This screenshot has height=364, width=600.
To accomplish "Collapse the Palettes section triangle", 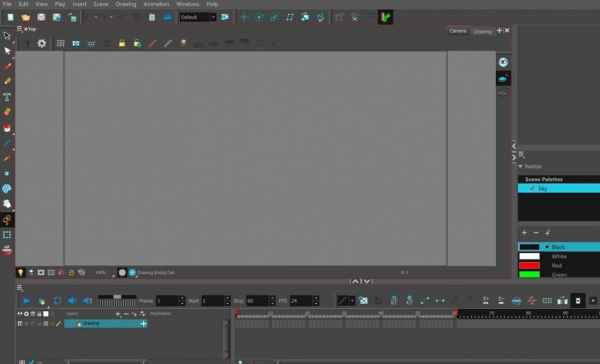I will click(520, 166).
